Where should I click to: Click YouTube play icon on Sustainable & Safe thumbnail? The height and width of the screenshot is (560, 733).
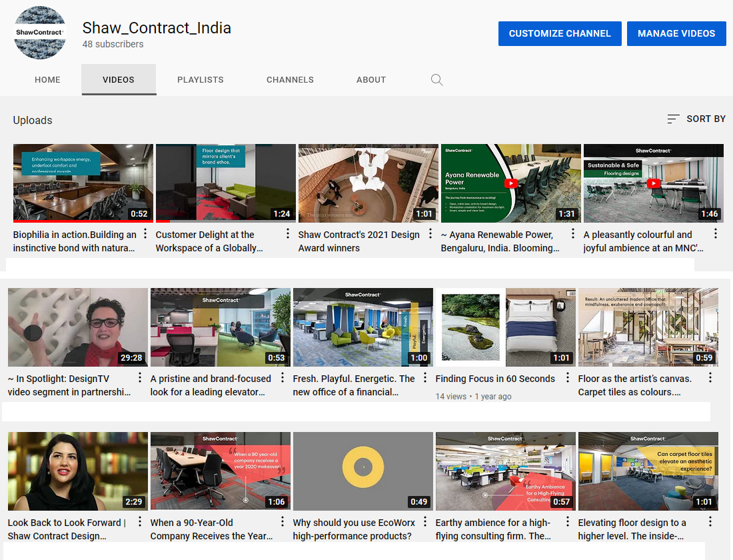(x=654, y=183)
